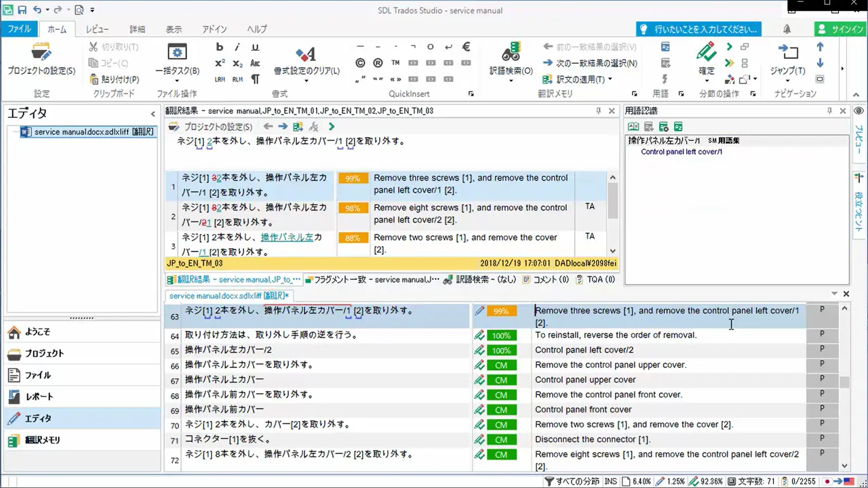
Task: Select the 99% match result row one
Action: click(x=387, y=186)
